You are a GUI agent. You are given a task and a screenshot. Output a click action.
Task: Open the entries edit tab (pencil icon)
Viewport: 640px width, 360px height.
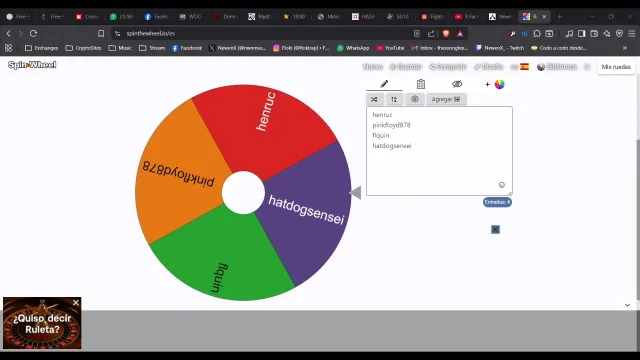pyautogui.click(x=384, y=84)
